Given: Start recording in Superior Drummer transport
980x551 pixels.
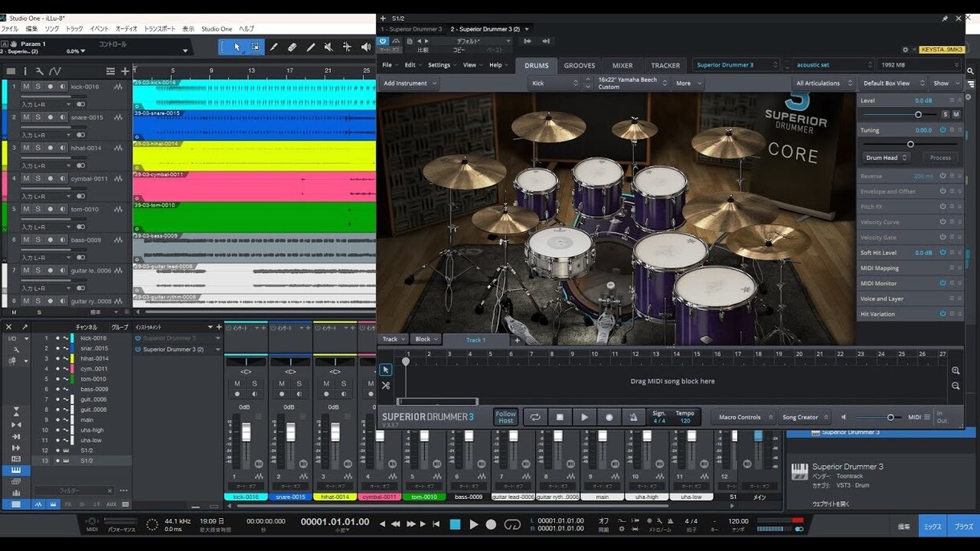Looking at the screenshot, I should (609, 417).
